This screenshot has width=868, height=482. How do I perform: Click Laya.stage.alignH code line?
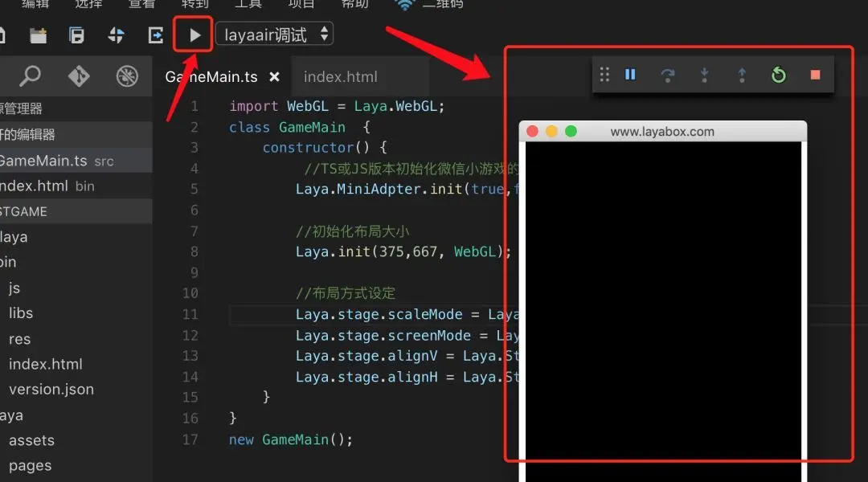[407, 378]
